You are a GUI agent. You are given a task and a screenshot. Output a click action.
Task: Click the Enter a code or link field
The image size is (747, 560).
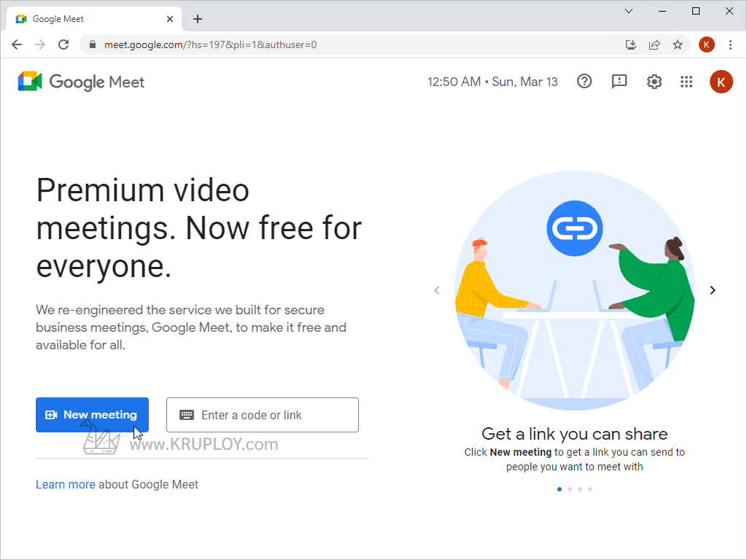tap(263, 415)
